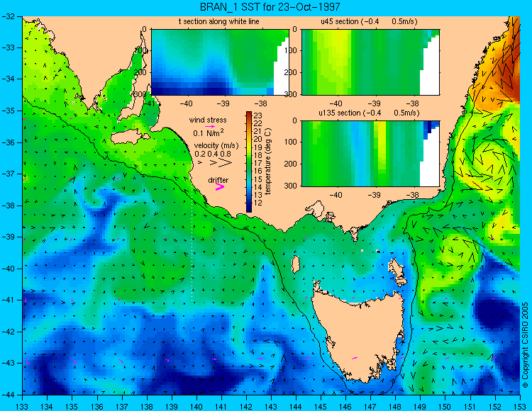Click the -41 tick under the t section
The height and width of the screenshot is (411, 532).
150,102
